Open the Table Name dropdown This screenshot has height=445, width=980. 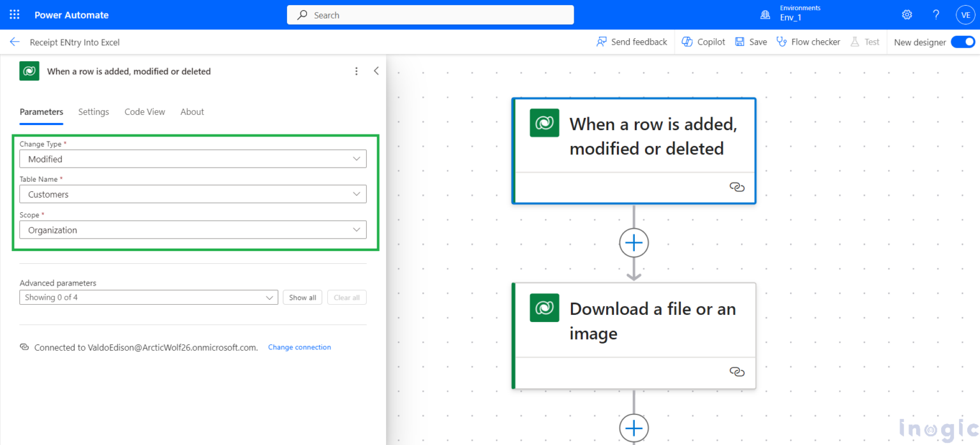tap(193, 194)
